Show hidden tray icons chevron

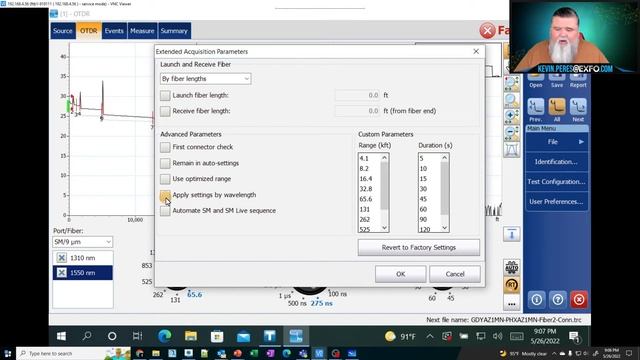pos(430,336)
